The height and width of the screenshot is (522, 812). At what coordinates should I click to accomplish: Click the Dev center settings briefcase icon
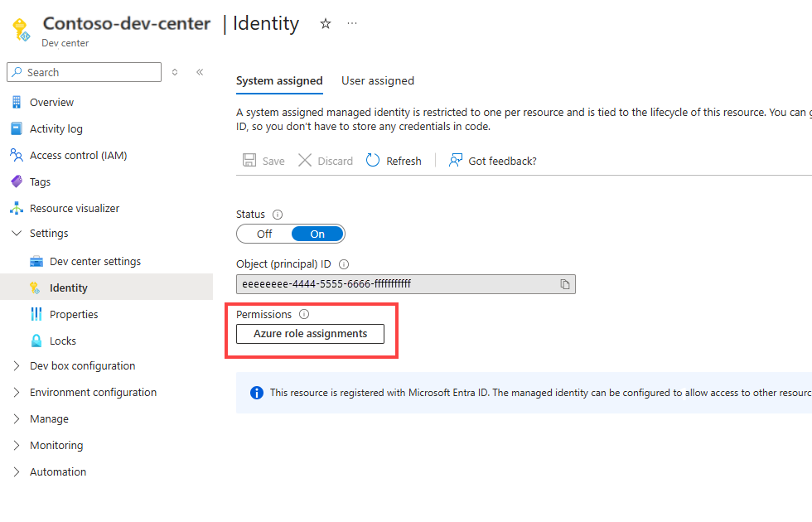coord(36,261)
